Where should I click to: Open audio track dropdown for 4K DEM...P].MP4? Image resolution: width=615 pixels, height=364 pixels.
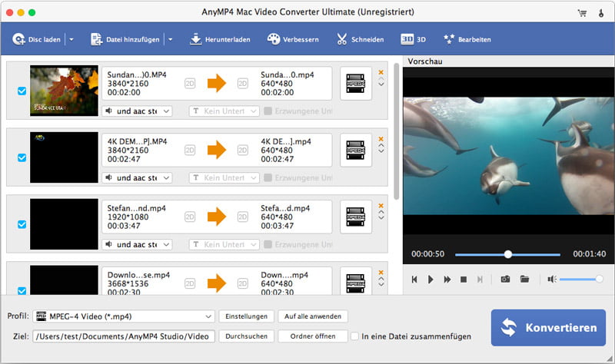138,178
